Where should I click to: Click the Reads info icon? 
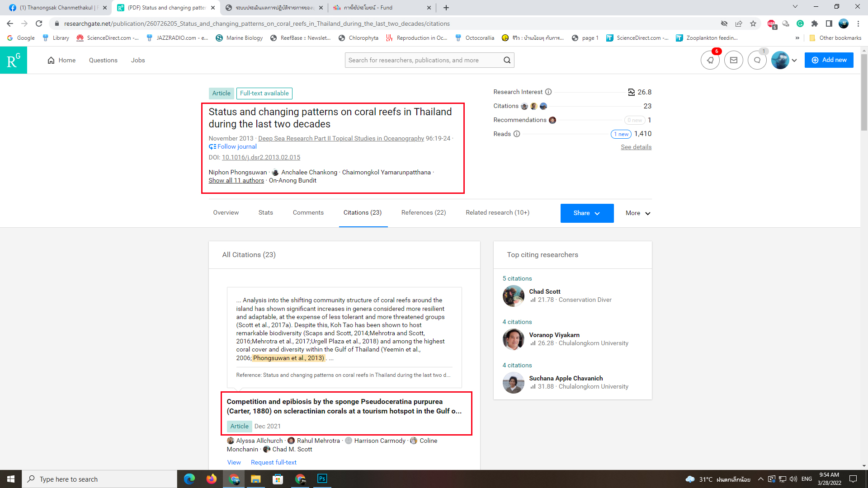click(x=517, y=134)
